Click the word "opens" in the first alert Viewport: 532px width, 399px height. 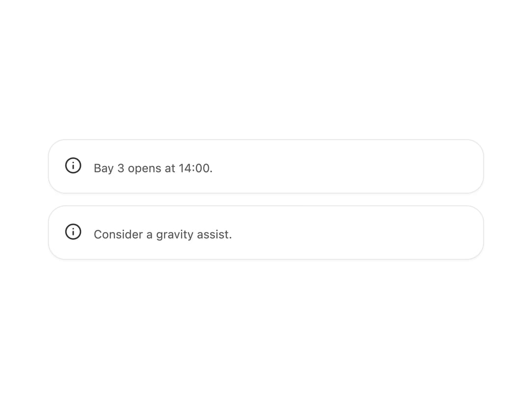[144, 169]
